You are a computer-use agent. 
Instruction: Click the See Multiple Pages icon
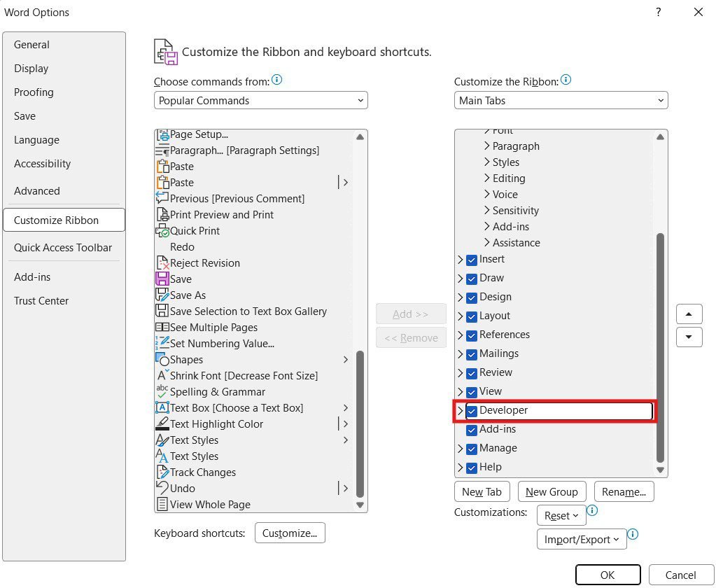162,328
